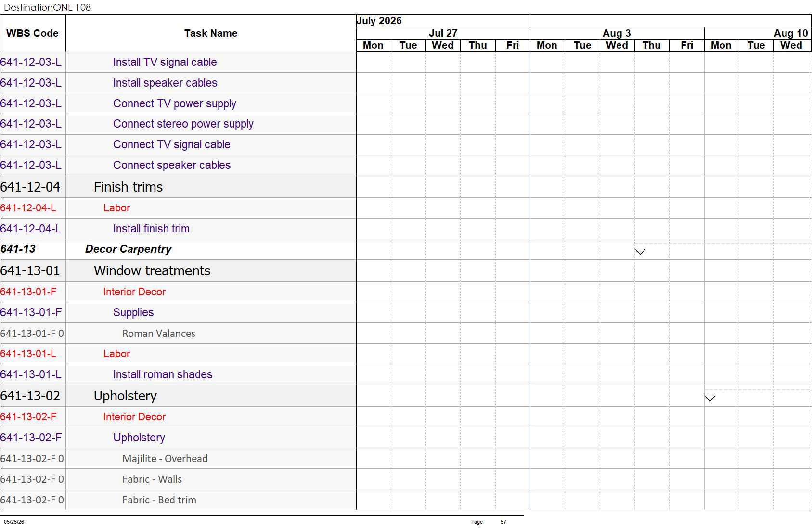Viewport: 812px width, 528px height.
Task: Select the Install TV signal cable task
Action: tap(165, 62)
